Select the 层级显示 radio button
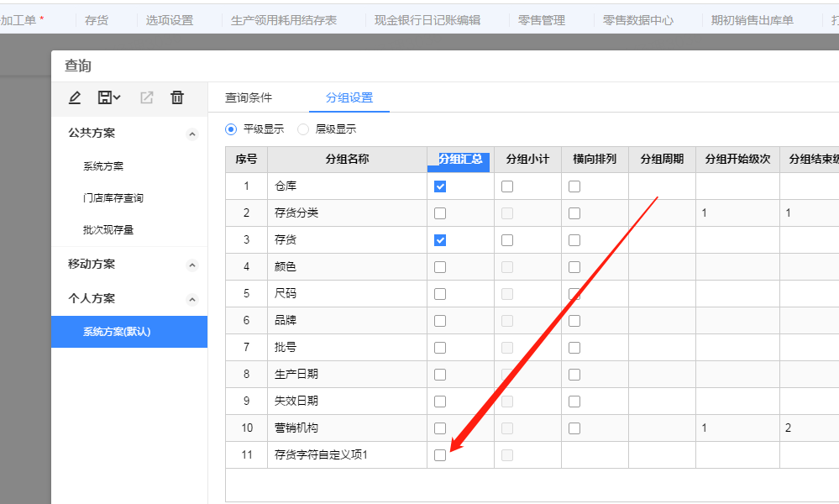 click(x=303, y=129)
